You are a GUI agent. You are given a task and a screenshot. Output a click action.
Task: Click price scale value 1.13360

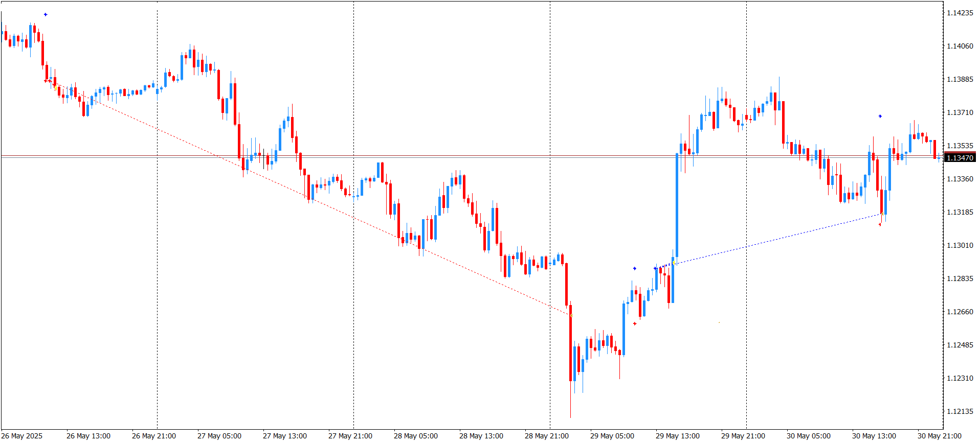tap(960, 179)
